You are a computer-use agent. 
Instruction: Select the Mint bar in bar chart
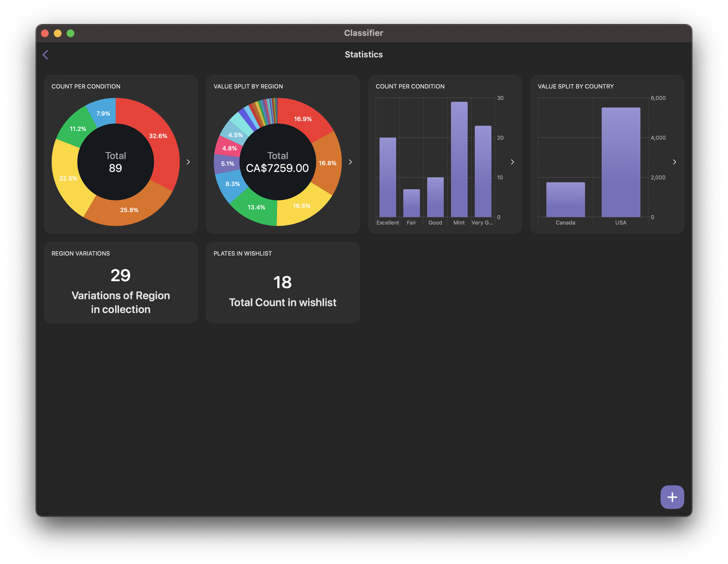(459, 159)
